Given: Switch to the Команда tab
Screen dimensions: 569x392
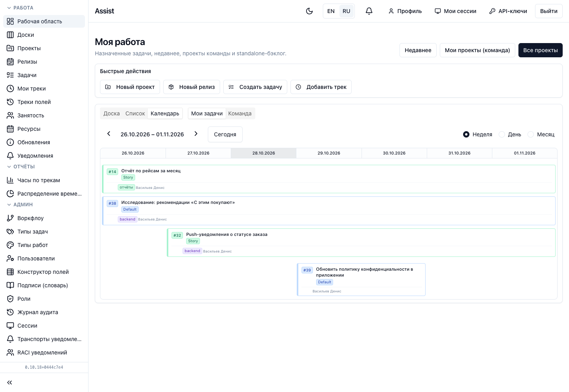Looking at the screenshot, I should pos(240,113).
